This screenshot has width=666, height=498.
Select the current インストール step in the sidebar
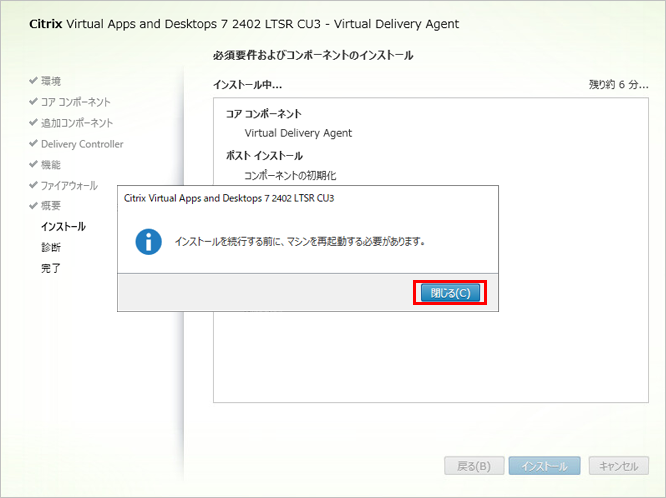pyautogui.click(x=63, y=227)
